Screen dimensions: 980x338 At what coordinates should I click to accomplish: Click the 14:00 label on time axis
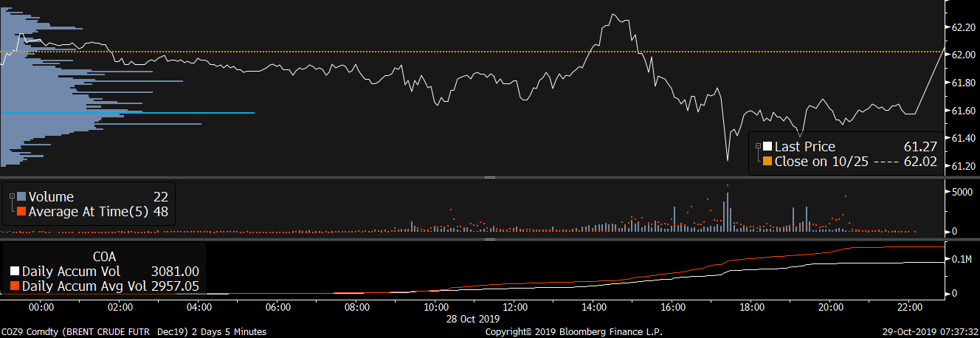coord(594,307)
